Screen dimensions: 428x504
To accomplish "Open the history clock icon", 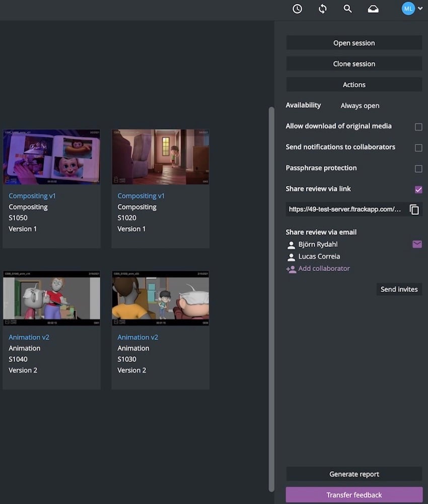I will coord(297,9).
